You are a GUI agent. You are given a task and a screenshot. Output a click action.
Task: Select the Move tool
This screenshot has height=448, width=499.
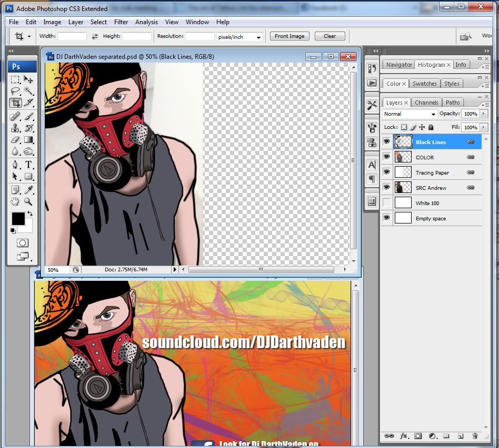tap(28, 79)
